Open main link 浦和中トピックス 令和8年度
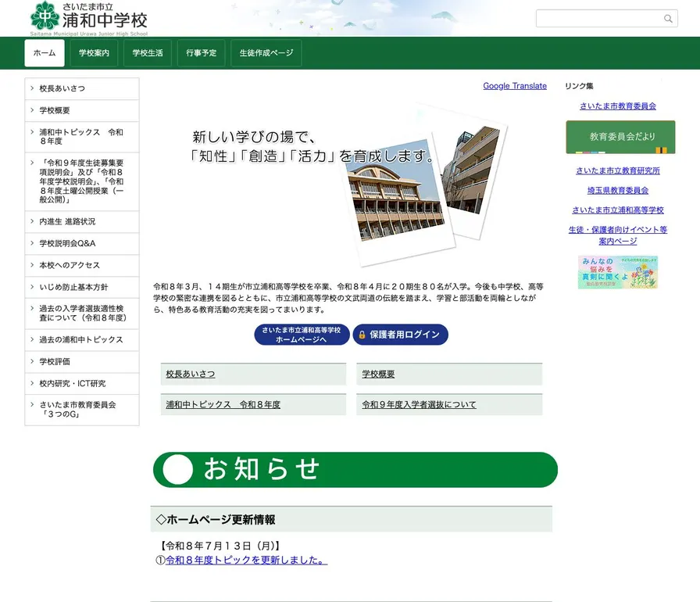Screen dimensions: 700x602 223,405
